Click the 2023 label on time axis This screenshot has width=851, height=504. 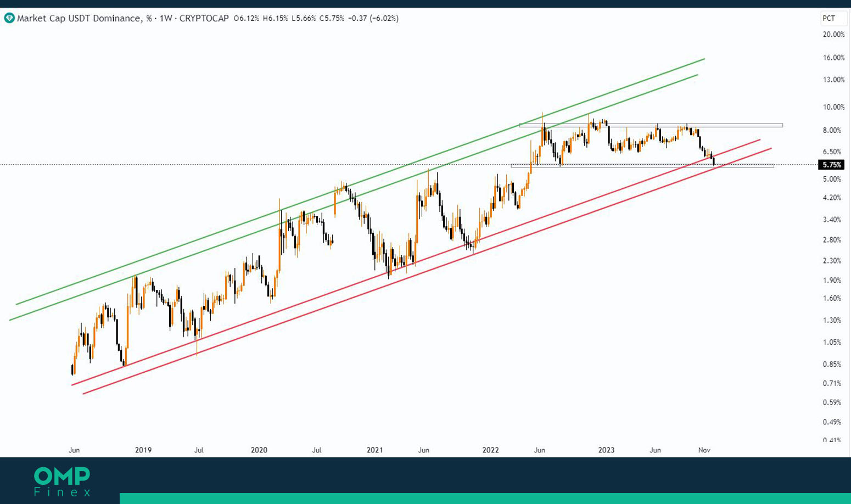pos(607,450)
